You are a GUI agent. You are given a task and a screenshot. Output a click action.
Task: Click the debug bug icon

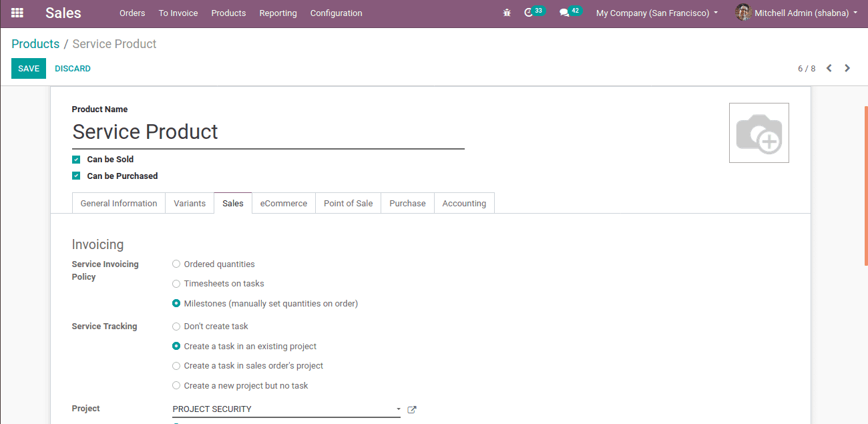(x=507, y=13)
